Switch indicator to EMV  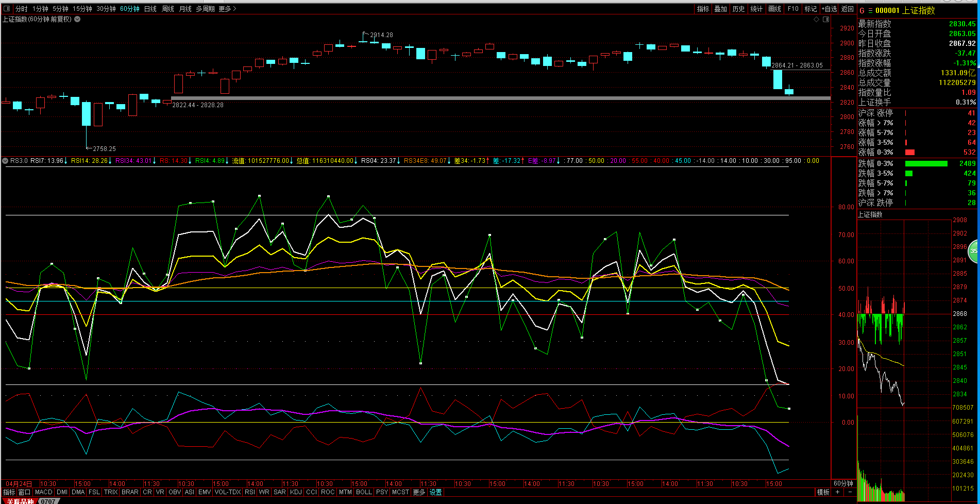click(205, 492)
